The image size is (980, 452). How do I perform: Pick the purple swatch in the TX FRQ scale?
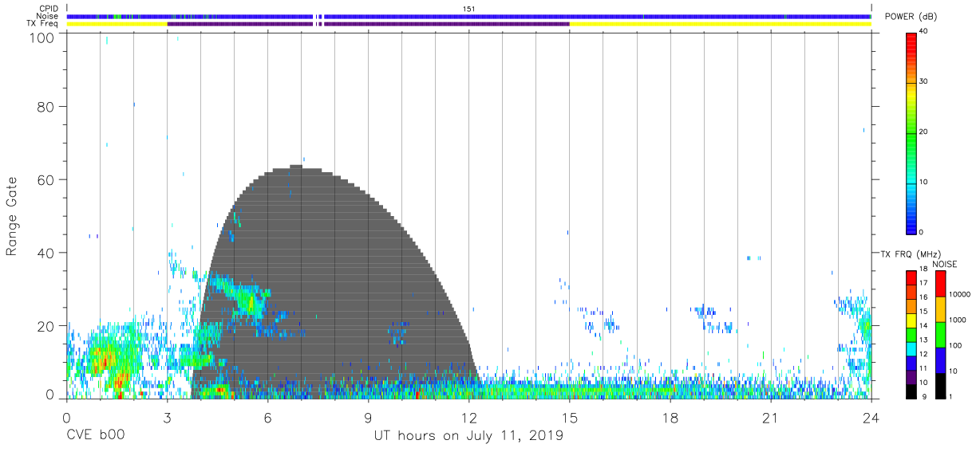[x=911, y=378]
